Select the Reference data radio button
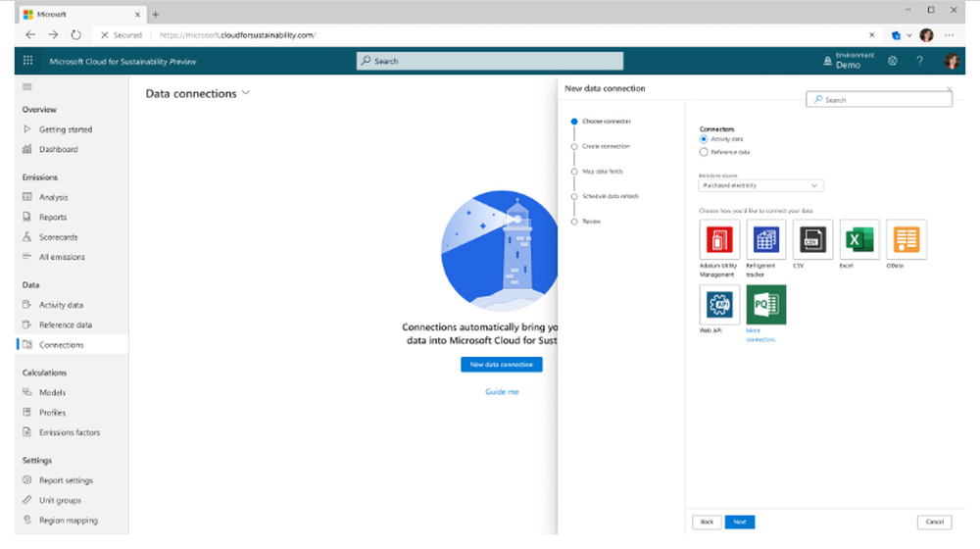Screen dimensions: 980x549 tap(704, 152)
